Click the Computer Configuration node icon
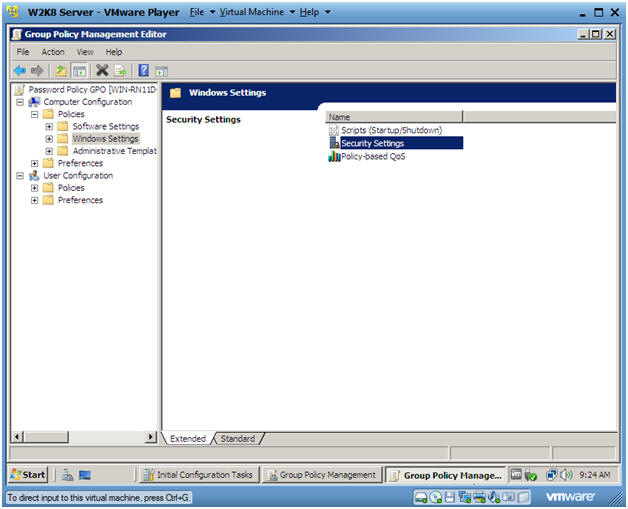628x509 pixels. 35,102
